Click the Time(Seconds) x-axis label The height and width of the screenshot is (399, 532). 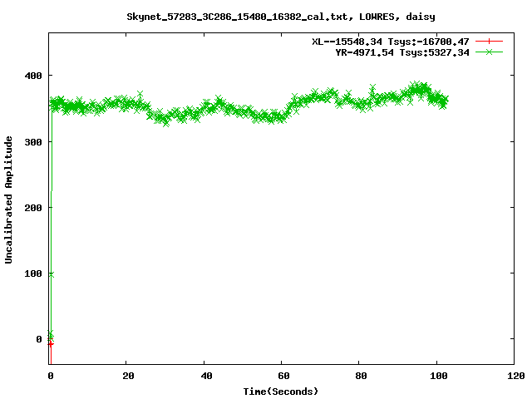pos(281,392)
